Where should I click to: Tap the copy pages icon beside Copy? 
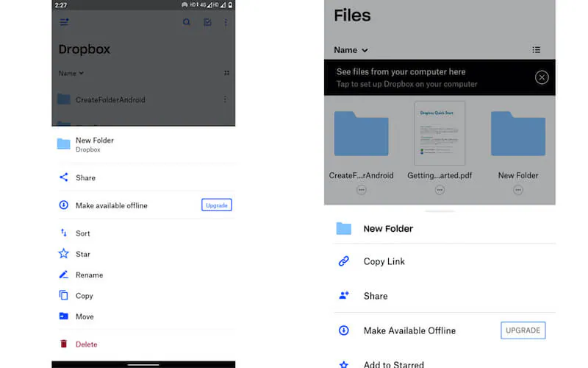(x=64, y=295)
